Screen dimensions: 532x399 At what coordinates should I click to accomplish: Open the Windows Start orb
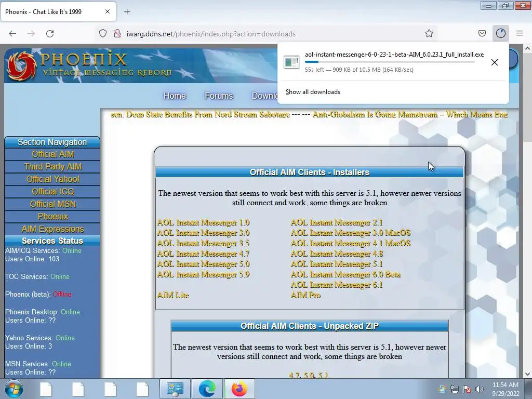(x=14, y=389)
